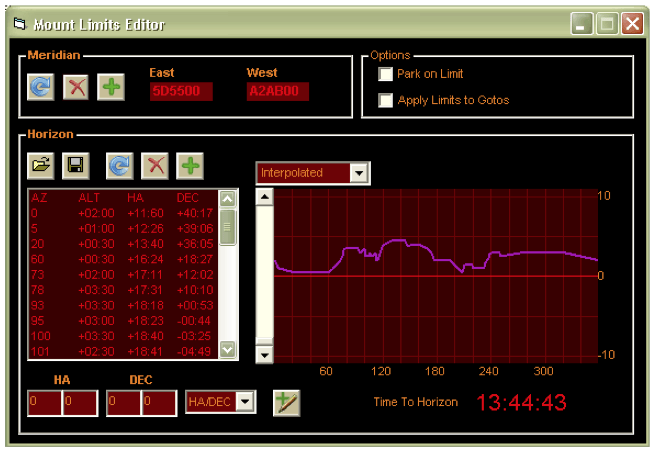The image size is (653, 450).
Task: Click the graph vertical scroll down arrow
Action: point(264,355)
